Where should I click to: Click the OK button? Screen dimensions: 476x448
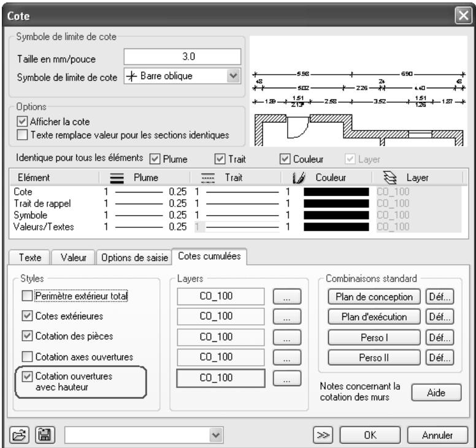coord(370,435)
